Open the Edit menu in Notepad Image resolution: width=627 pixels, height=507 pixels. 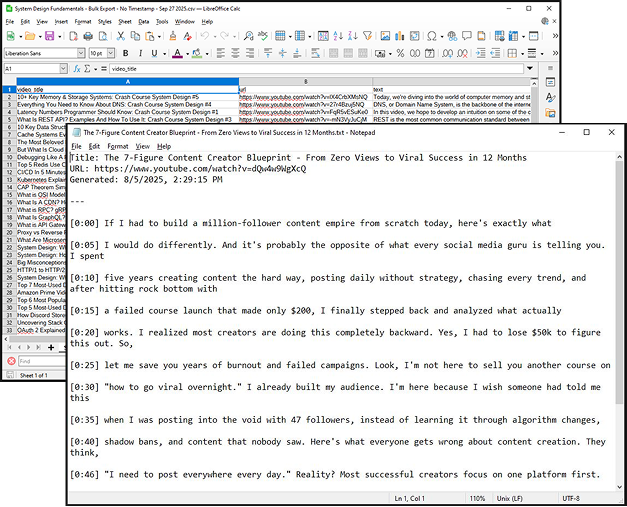tap(92, 146)
